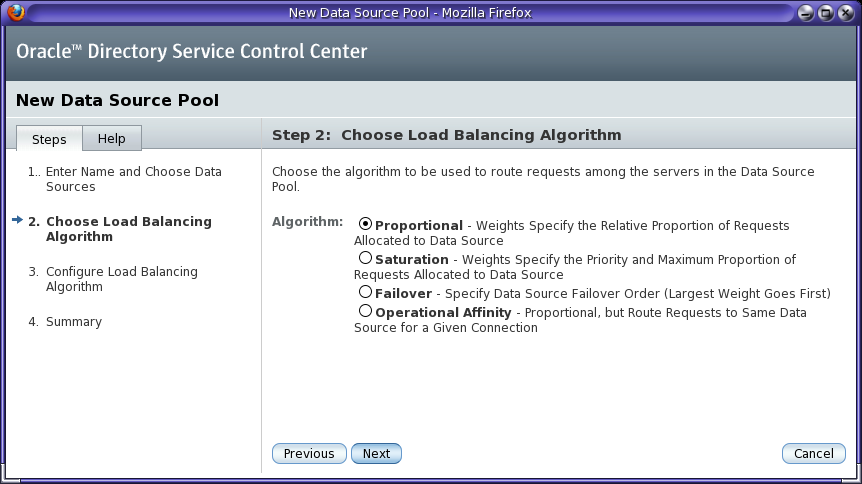The width and height of the screenshot is (862, 484).
Task: Click the Firefox icon in title bar
Action: pos(16,12)
